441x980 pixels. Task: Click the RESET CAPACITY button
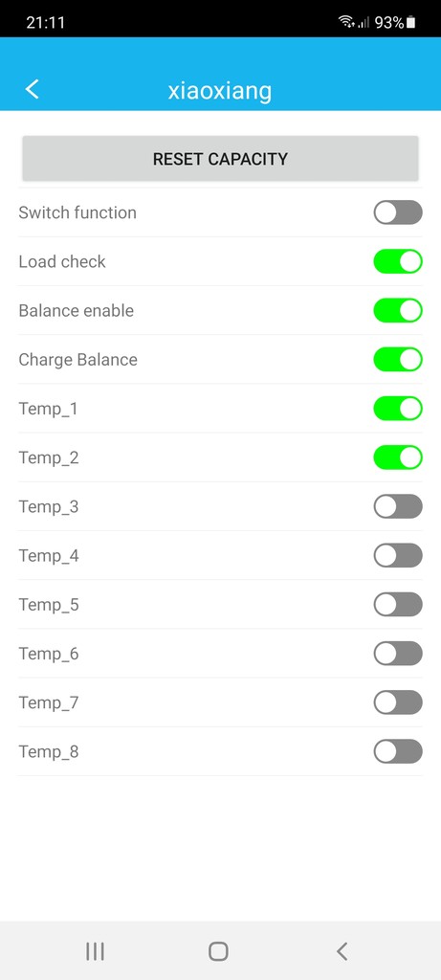click(220, 159)
